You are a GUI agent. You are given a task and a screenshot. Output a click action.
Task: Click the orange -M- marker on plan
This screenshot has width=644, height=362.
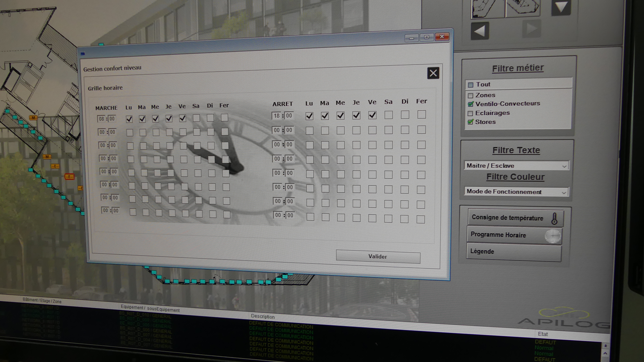pos(33,118)
